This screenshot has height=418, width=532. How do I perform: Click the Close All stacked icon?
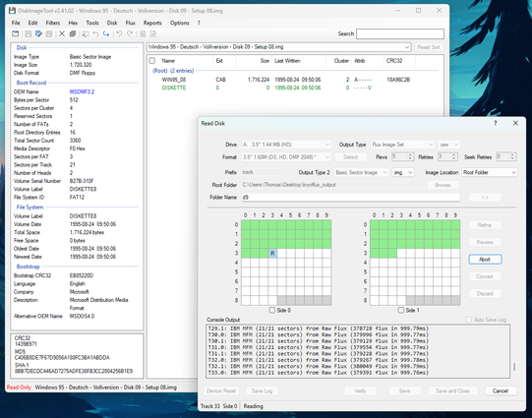[x=72, y=33]
